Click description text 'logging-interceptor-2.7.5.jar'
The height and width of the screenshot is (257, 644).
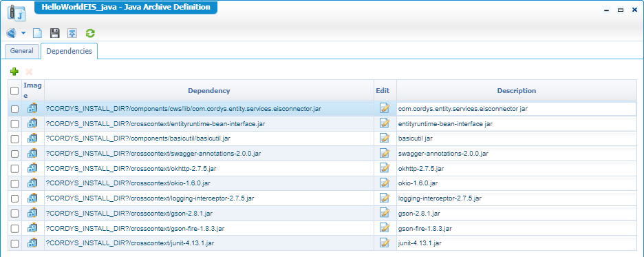click(440, 198)
